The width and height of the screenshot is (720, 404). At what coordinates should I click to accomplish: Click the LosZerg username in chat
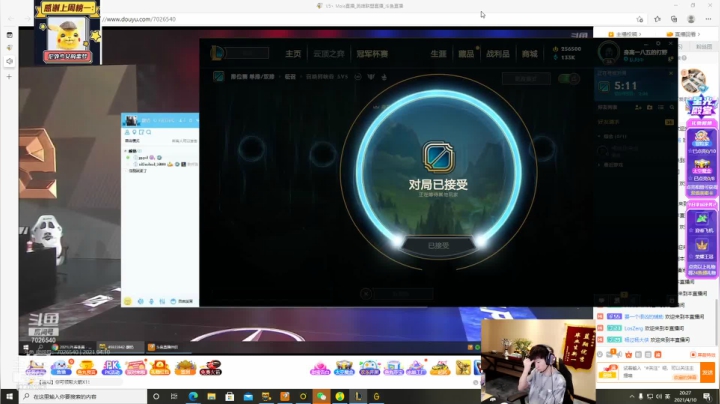tap(633, 328)
